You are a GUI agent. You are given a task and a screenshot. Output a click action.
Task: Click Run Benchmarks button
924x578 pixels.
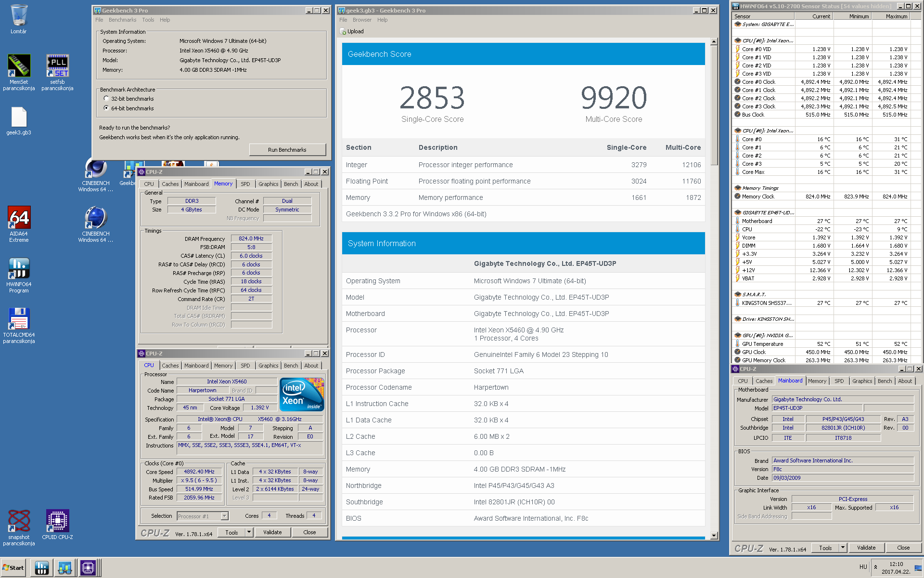(x=287, y=150)
